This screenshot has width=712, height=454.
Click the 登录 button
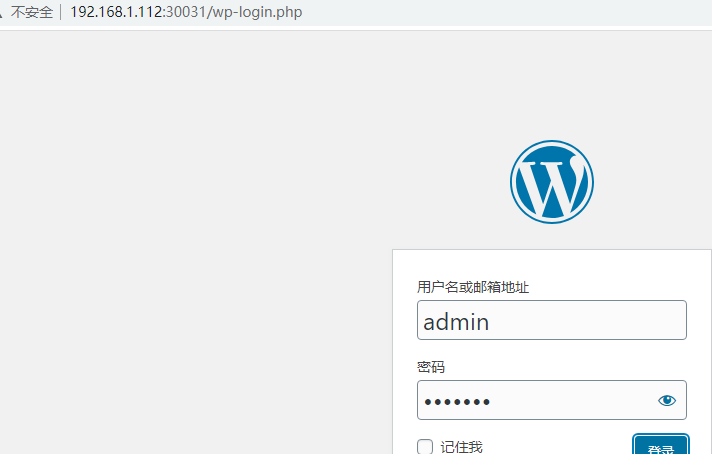[x=661, y=445]
